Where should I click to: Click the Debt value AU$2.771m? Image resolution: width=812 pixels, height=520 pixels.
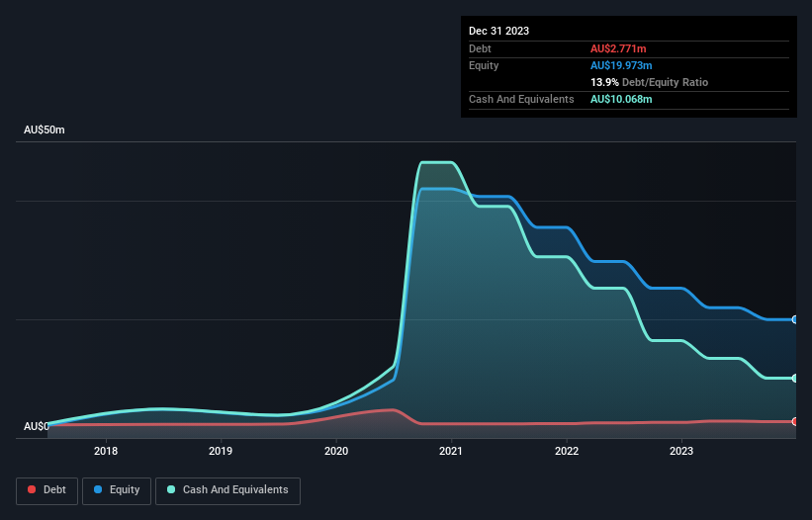click(618, 48)
